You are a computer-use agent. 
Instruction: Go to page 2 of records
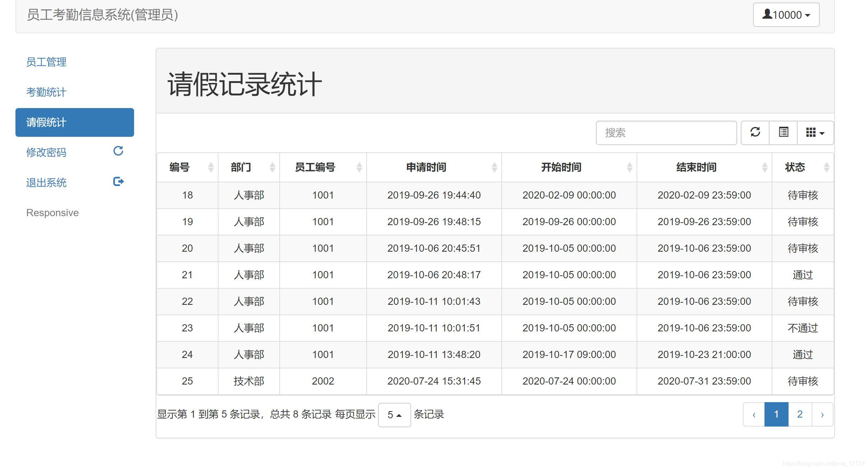[800, 414]
